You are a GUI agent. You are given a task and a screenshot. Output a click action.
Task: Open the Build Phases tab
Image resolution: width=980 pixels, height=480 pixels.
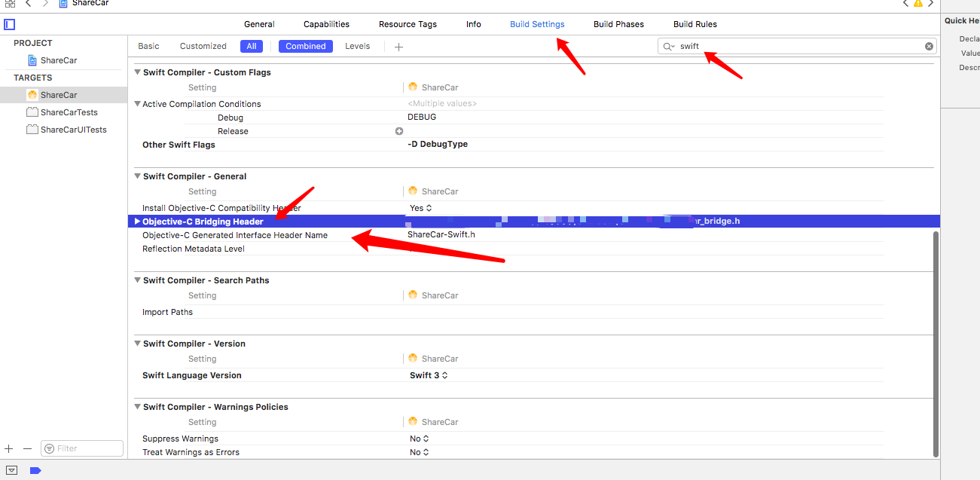(x=618, y=24)
